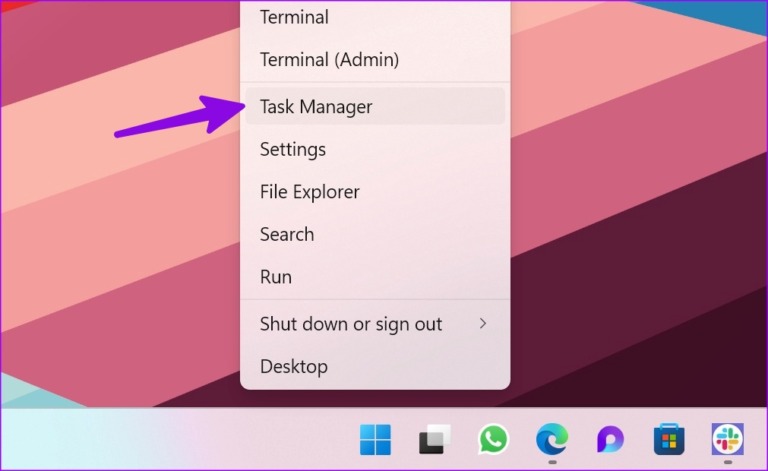This screenshot has width=768, height=471.
Task: Click Desktop at bottom of menu
Action: point(375,366)
